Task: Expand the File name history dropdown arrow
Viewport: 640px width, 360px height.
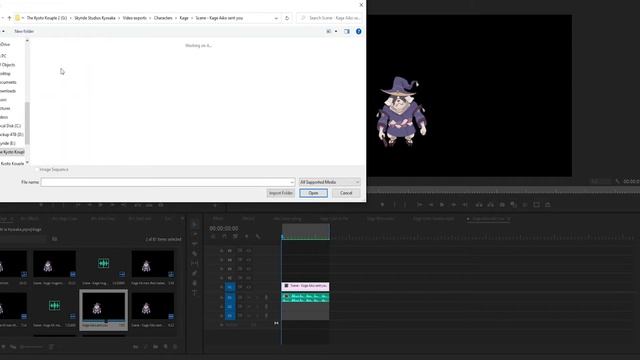Action: [x=292, y=182]
